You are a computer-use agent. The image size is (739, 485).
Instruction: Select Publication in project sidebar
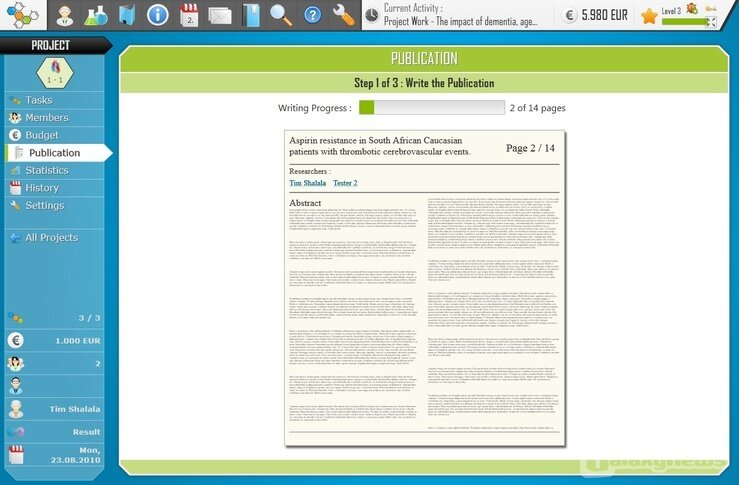pos(57,153)
